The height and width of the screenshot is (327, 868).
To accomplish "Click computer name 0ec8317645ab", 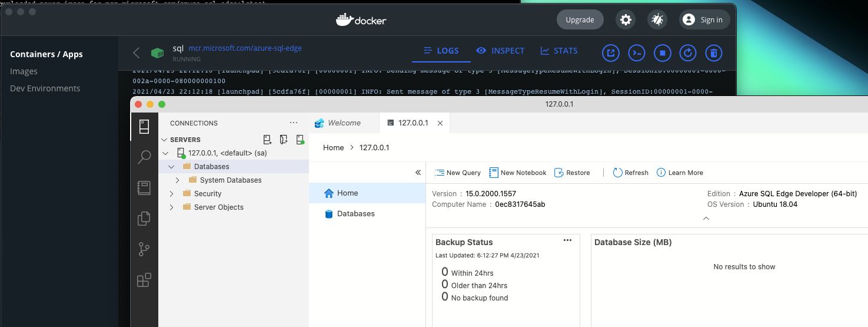I will [520, 204].
